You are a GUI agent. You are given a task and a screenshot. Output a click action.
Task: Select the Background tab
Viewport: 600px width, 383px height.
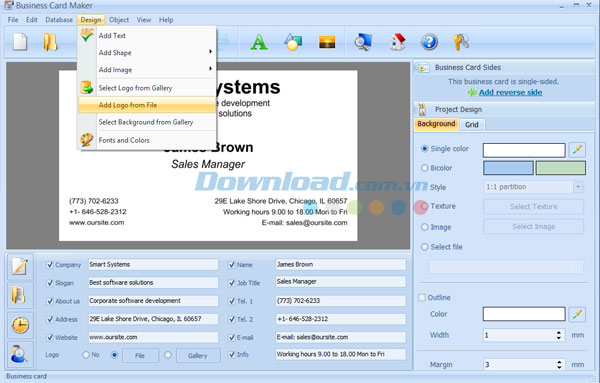(x=436, y=124)
